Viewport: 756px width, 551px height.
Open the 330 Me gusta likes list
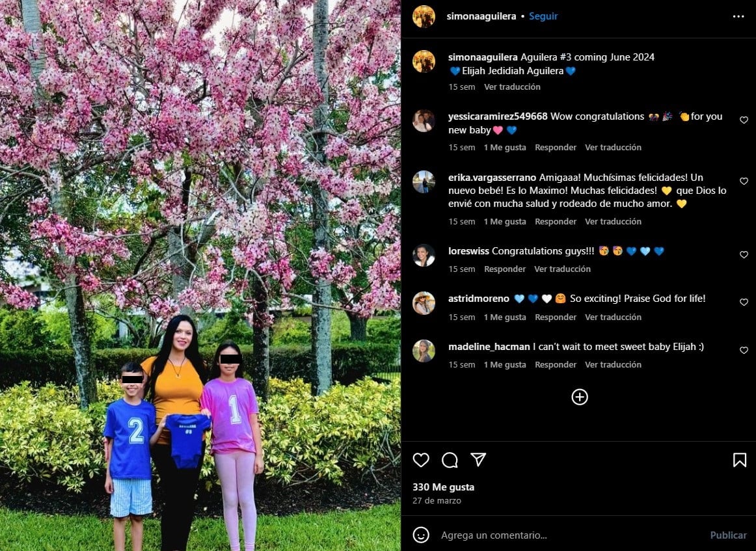click(x=443, y=487)
